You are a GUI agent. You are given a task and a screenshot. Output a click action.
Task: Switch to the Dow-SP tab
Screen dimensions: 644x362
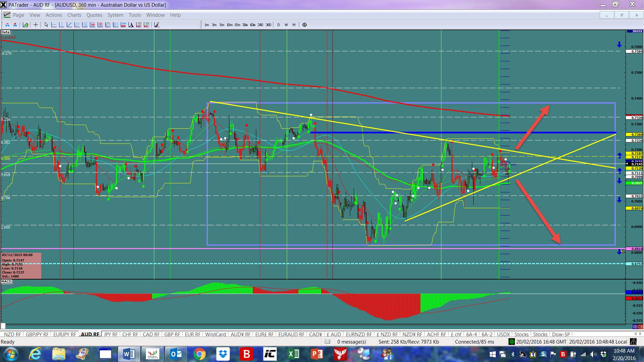pyautogui.click(x=561, y=334)
